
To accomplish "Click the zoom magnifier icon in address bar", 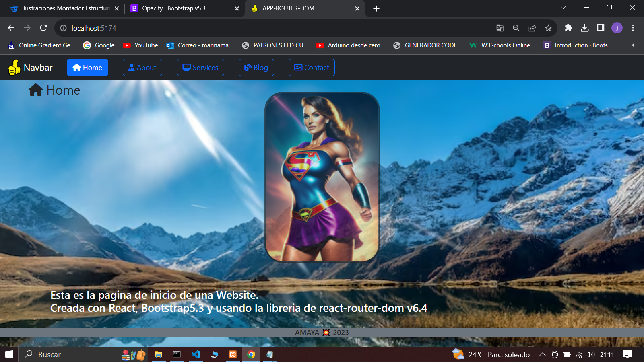I will coord(516,28).
